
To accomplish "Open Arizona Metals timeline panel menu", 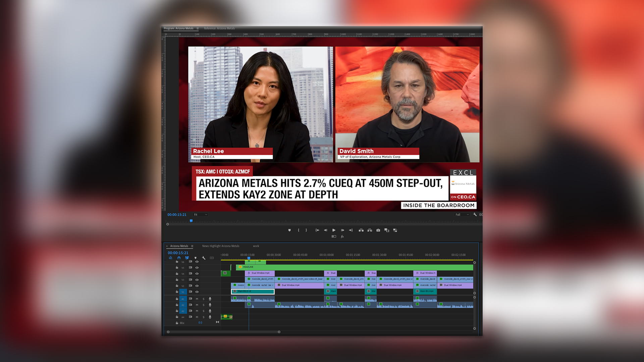I will pos(192,246).
